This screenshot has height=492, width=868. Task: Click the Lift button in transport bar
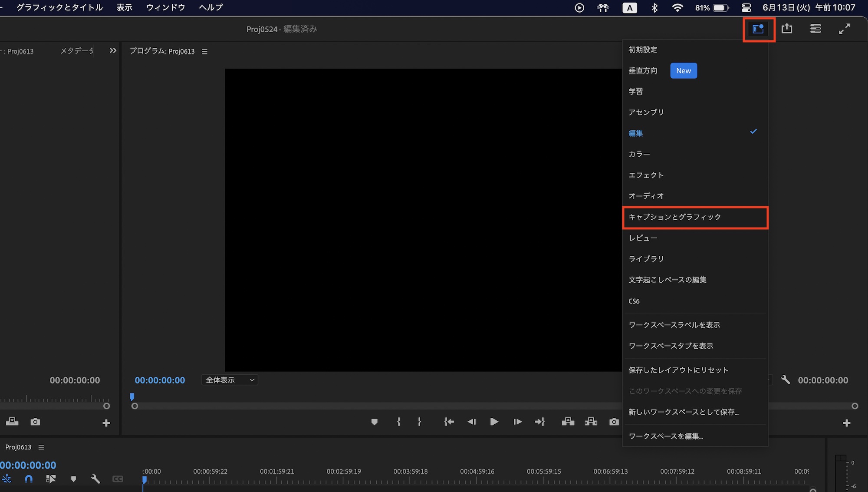pos(568,422)
